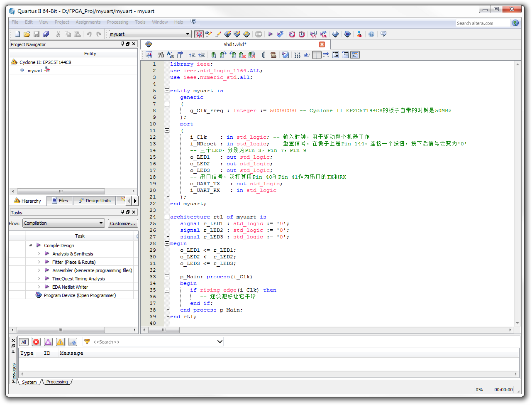This screenshot has width=532, height=405.
Task: Click the Open File folder icon
Action: click(x=27, y=34)
